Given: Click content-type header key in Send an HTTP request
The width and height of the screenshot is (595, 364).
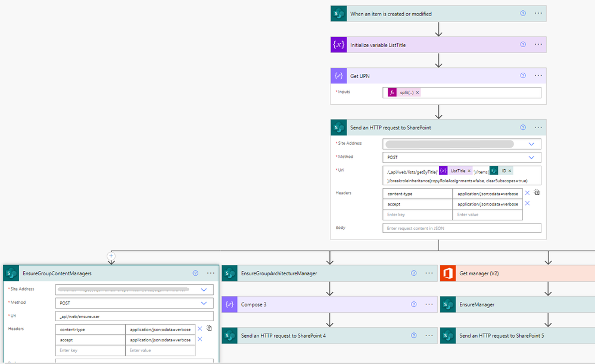Looking at the screenshot, I should click(x=418, y=194).
